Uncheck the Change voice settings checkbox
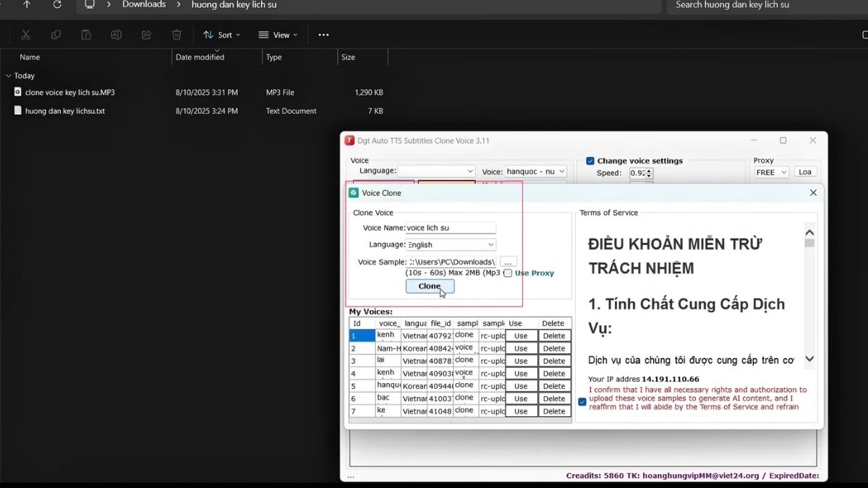The height and width of the screenshot is (488, 868). [x=590, y=160]
